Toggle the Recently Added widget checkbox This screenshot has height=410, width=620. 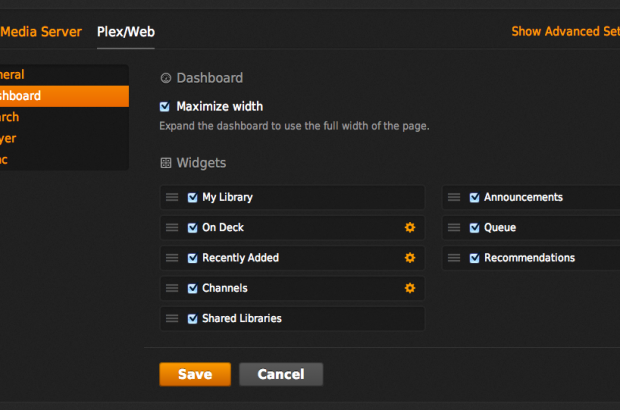tap(192, 258)
